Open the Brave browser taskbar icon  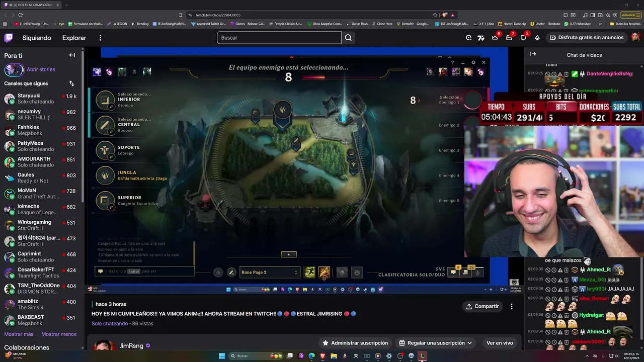point(323,356)
